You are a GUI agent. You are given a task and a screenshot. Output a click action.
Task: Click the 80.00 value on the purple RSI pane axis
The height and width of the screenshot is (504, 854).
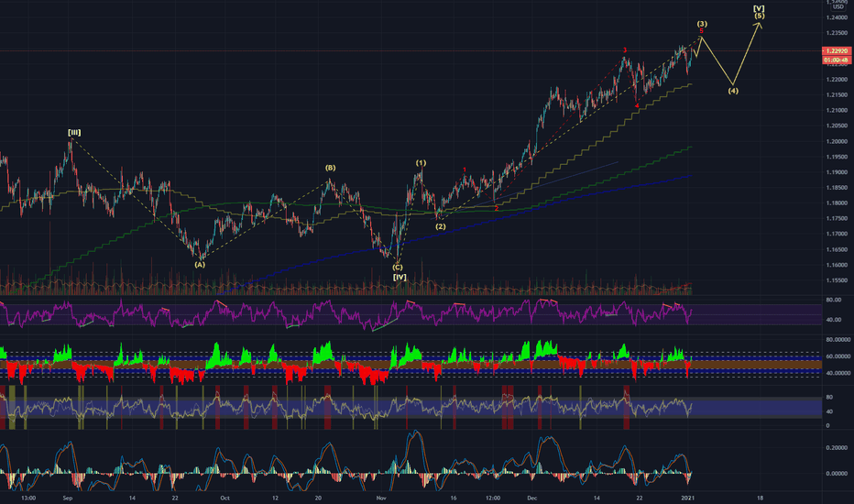pyautogui.click(x=833, y=301)
